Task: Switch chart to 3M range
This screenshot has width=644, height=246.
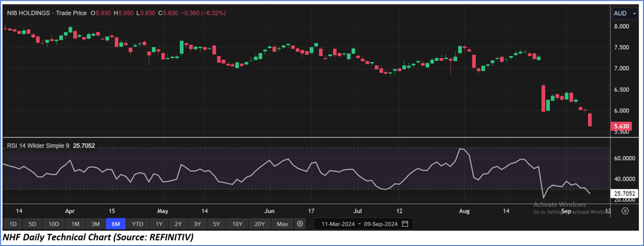Action: [95, 224]
